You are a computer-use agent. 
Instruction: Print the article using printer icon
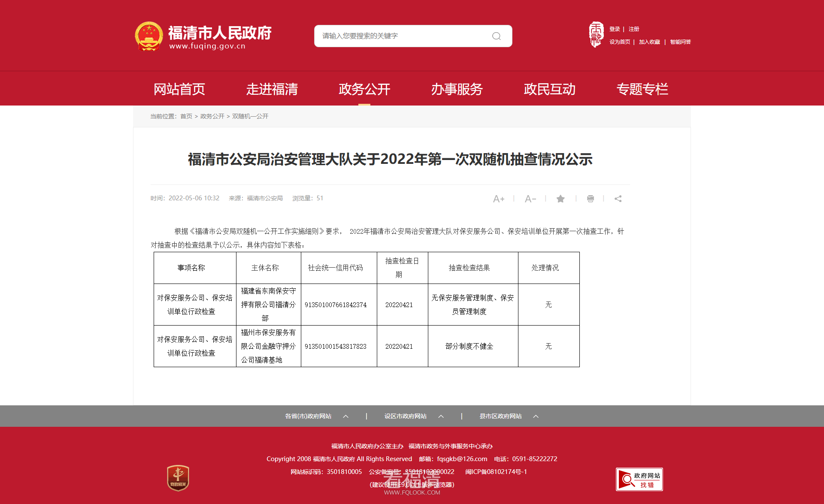[591, 199]
